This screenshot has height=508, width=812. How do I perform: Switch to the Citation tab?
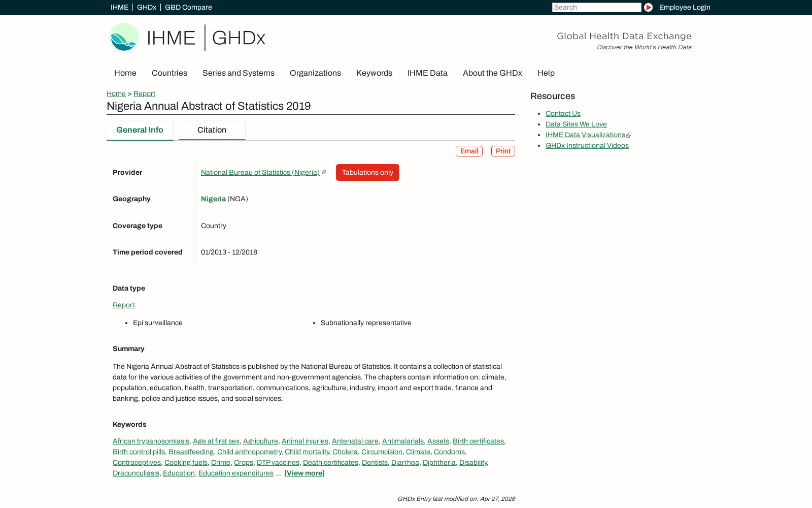click(212, 130)
